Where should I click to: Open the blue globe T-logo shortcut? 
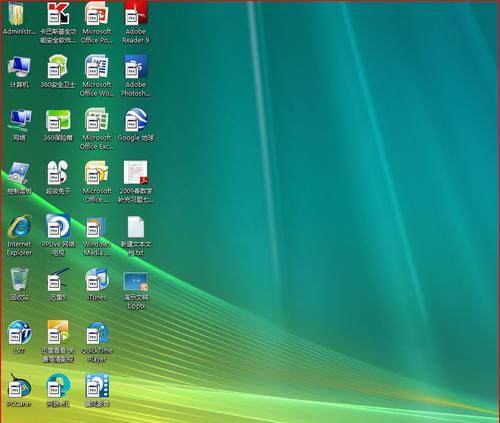pos(19,333)
